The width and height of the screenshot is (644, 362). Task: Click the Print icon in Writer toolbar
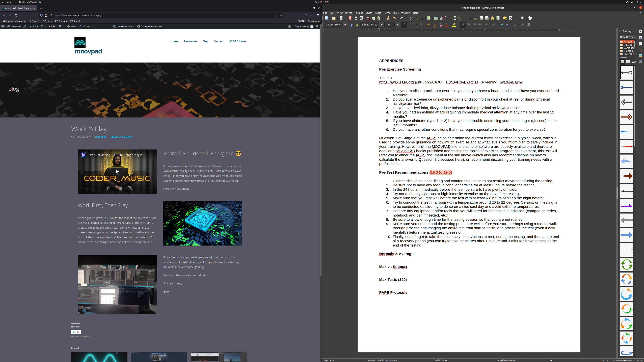pos(356,18)
